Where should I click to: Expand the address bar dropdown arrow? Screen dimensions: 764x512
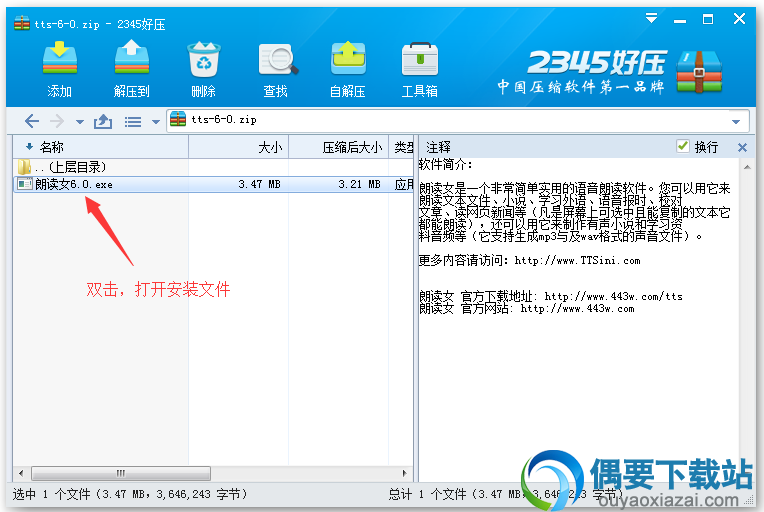[x=736, y=121]
